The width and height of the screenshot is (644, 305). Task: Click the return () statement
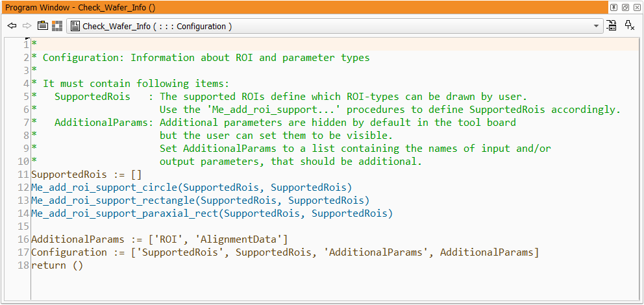pos(57,265)
